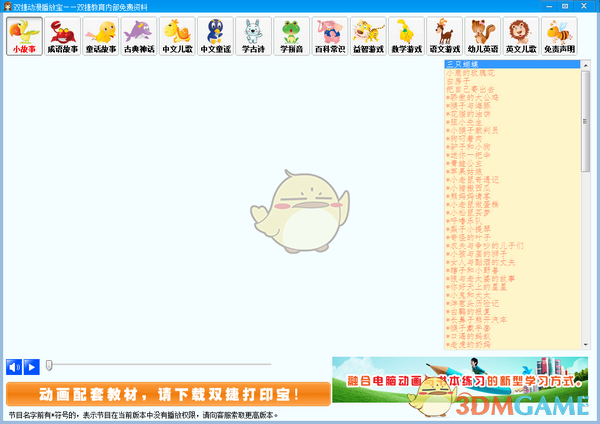The height and width of the screenshot is (424, 600).
Task: Open the 融合电脑动画 advertisement banner
Action: click(x=460, y=380)
